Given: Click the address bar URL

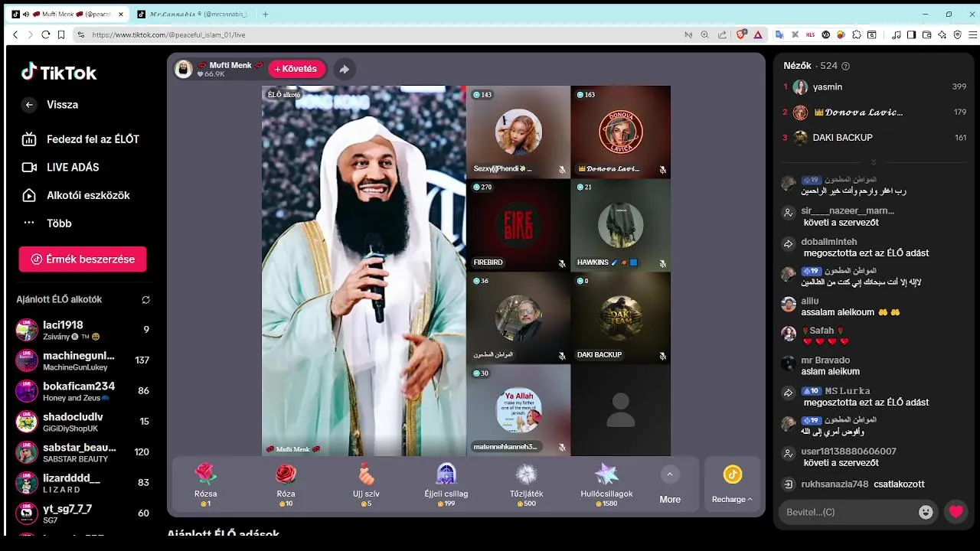Looking at the screenshot, I should coord(168,35).
